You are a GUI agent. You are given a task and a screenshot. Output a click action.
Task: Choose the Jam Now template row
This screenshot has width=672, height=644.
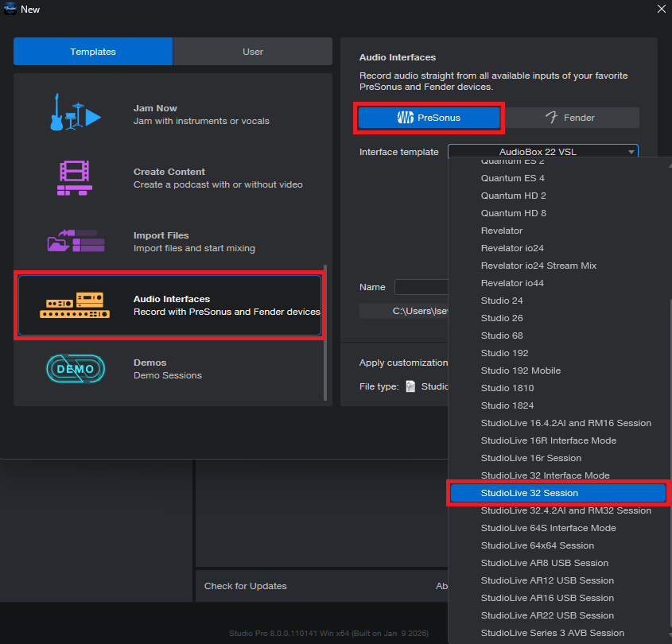[x=169, y=114]
